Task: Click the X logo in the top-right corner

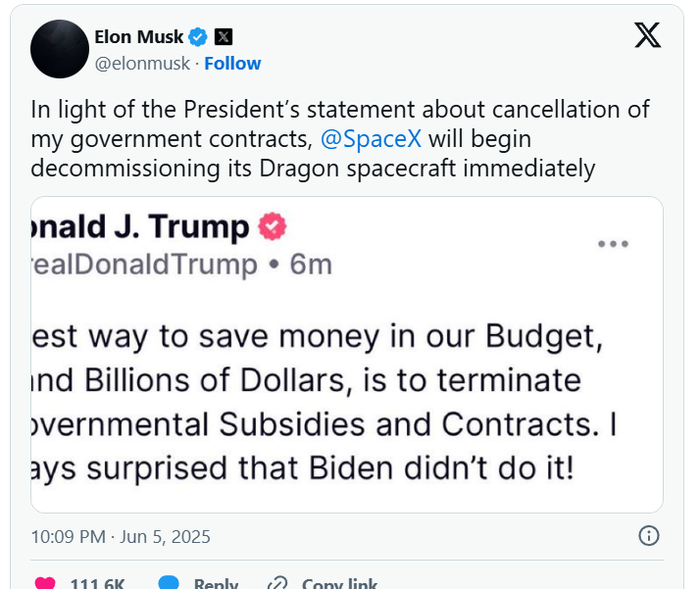Action: [x=647, y=35]
